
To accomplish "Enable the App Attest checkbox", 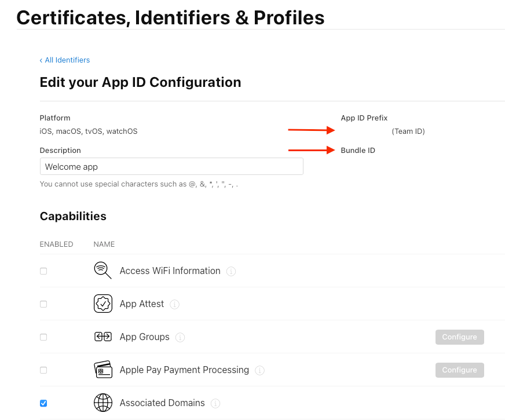I will tap(43, 304).
